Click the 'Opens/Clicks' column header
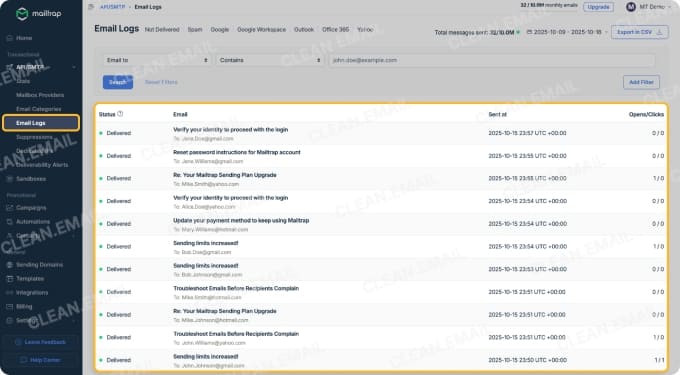This screenshot has width=680, height=375. 646,114
